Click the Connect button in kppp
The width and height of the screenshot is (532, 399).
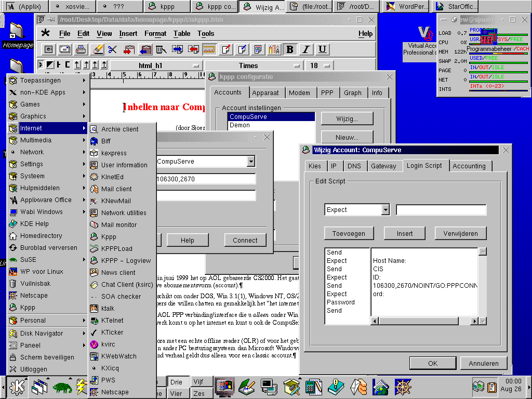245,240
